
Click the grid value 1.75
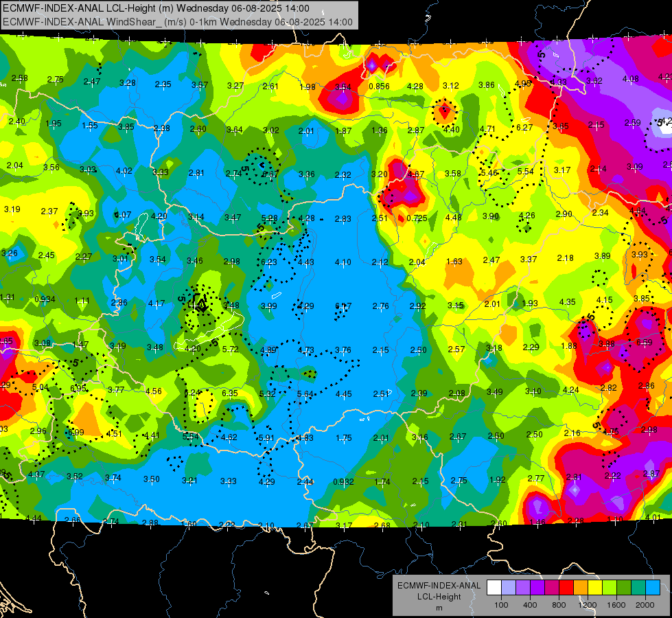click(344, 438)
